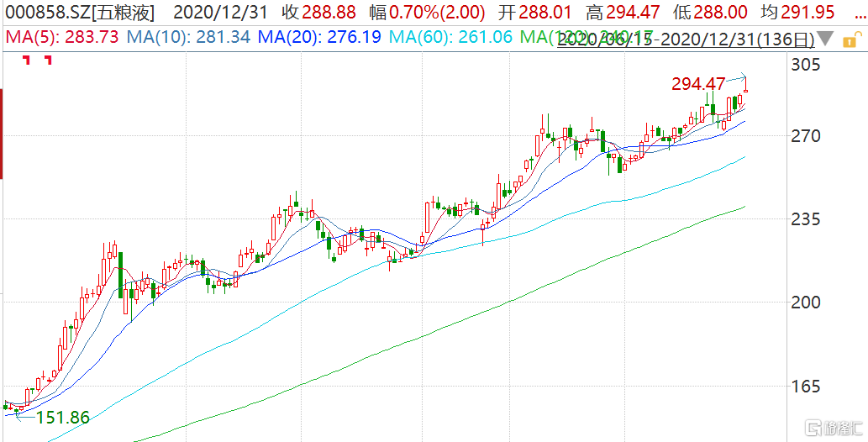The width and height of the screenshot is (868, 442).
Task: Open the gray triangle date range dropdown
Action: point(826,39)
